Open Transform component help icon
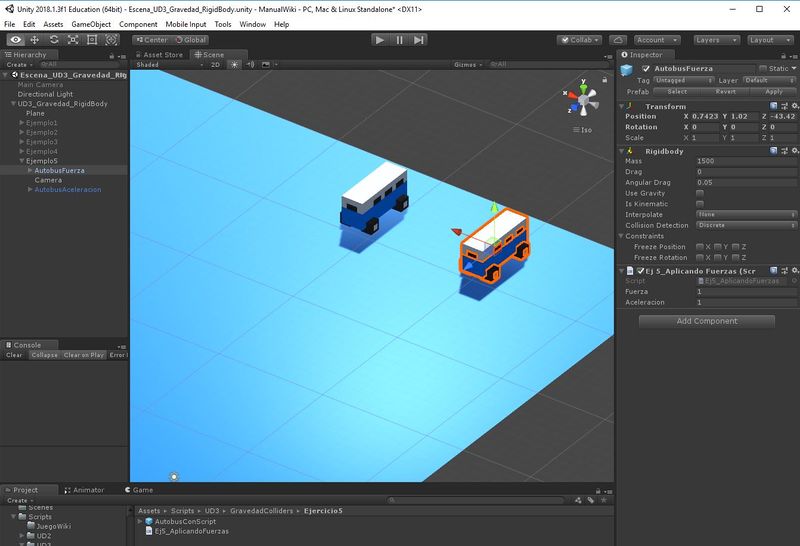 pos(773,106)
